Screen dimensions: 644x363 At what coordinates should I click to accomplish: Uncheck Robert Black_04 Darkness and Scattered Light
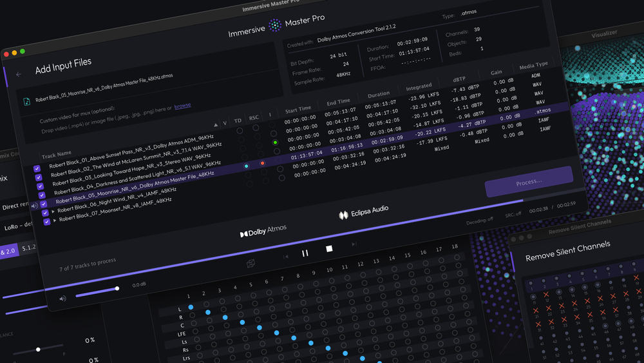coord(42,195)
